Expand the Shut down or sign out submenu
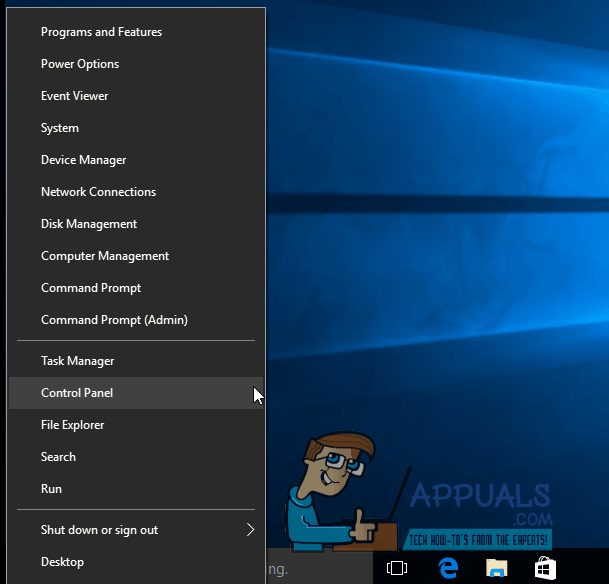 (x=136, y=530)
